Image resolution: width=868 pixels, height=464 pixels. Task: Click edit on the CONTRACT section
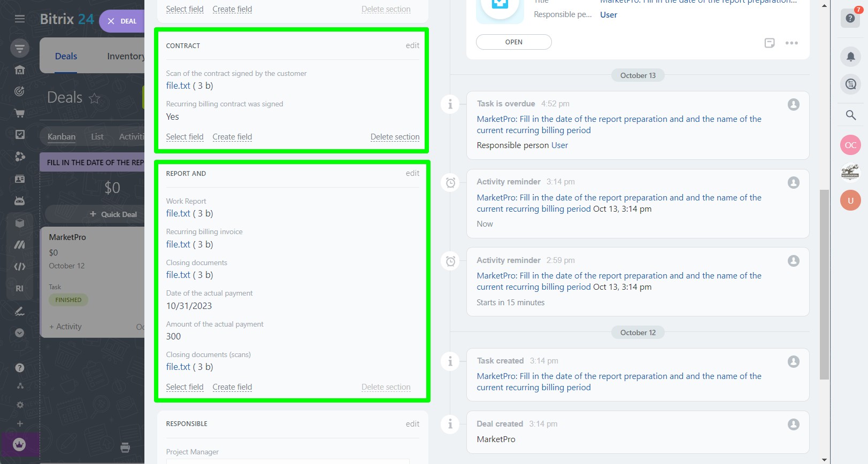412,45
